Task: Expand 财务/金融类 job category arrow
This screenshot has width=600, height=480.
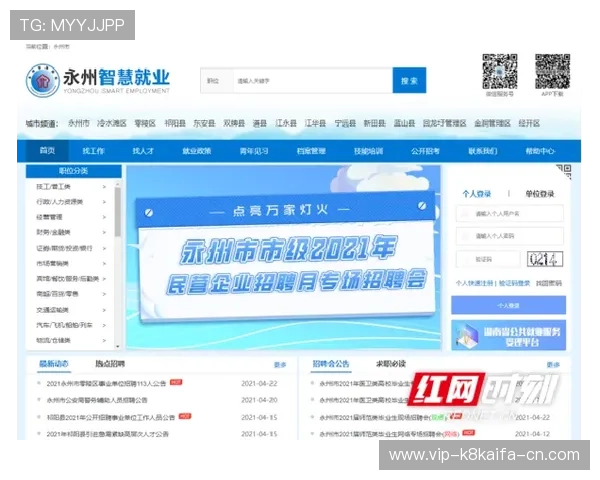Action: click(104, 232)
